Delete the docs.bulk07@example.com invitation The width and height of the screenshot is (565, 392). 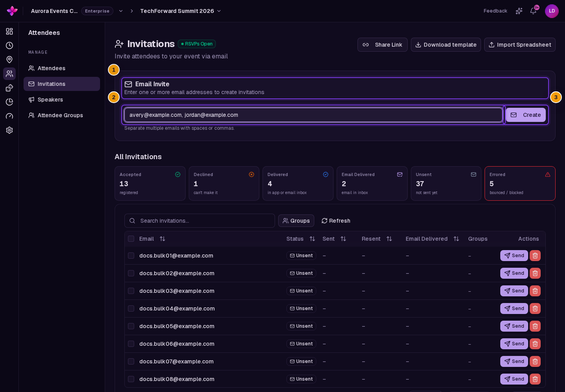(535, 361)
